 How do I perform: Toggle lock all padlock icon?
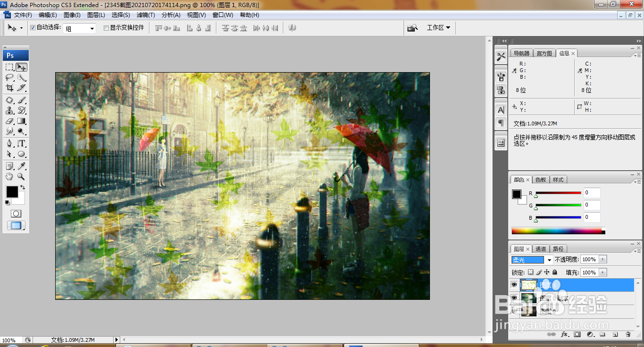pyautogui.click(x=555, y=273)
